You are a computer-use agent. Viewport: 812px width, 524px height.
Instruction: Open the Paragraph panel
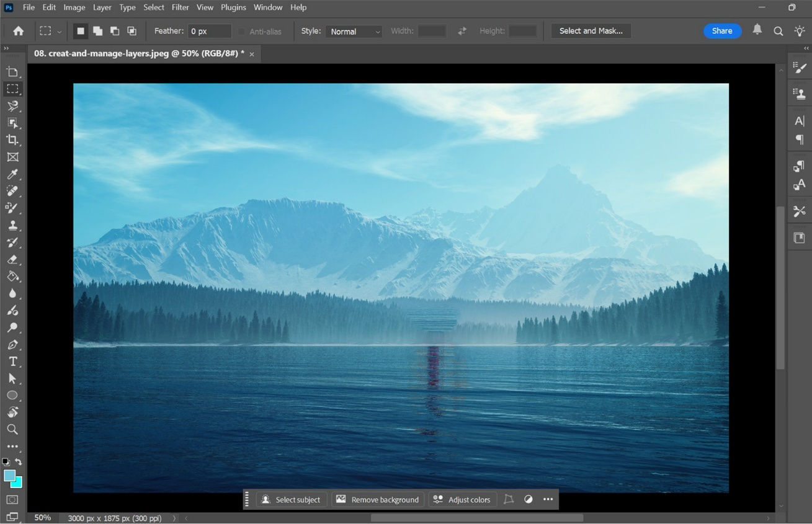tap(800, 140)
